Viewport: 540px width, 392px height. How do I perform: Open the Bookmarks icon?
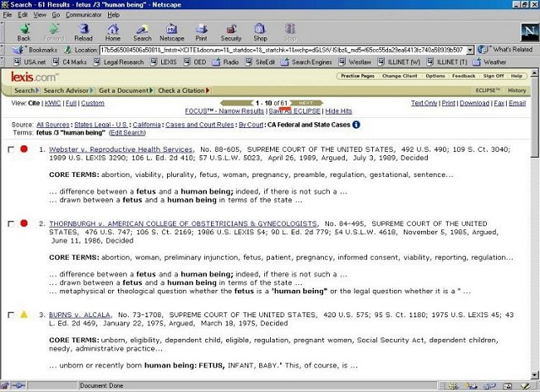click(x=18, y=50)
